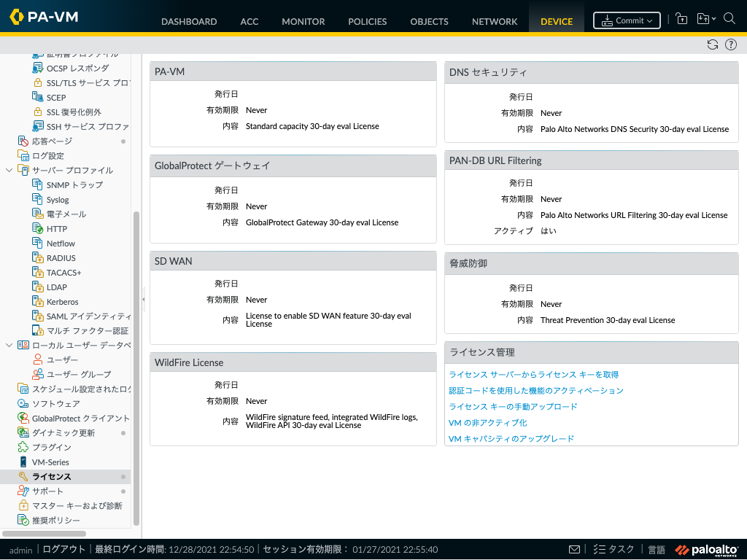
Task: Open the LDAP icon
Action: click(38, 287)
